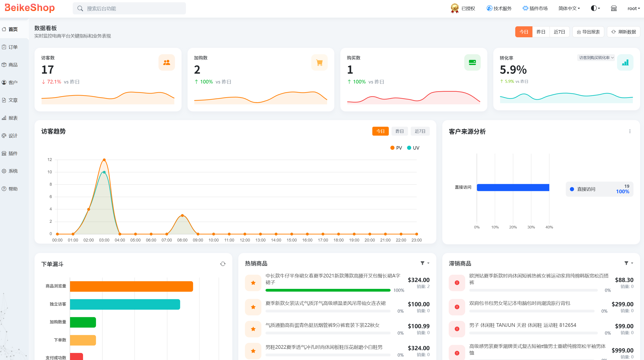Click the shopping cart icon on 加购数 card
Viewport: 644px width, 360px height.
click(319, 62)
